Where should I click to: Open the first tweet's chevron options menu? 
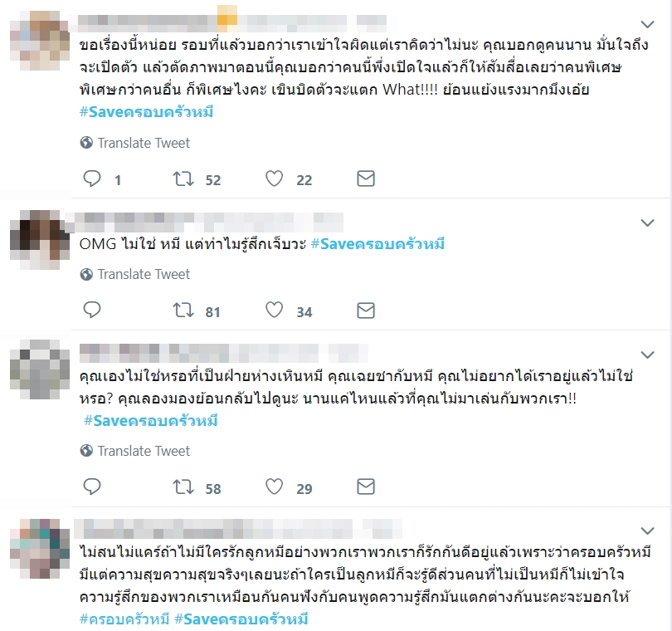647,24
